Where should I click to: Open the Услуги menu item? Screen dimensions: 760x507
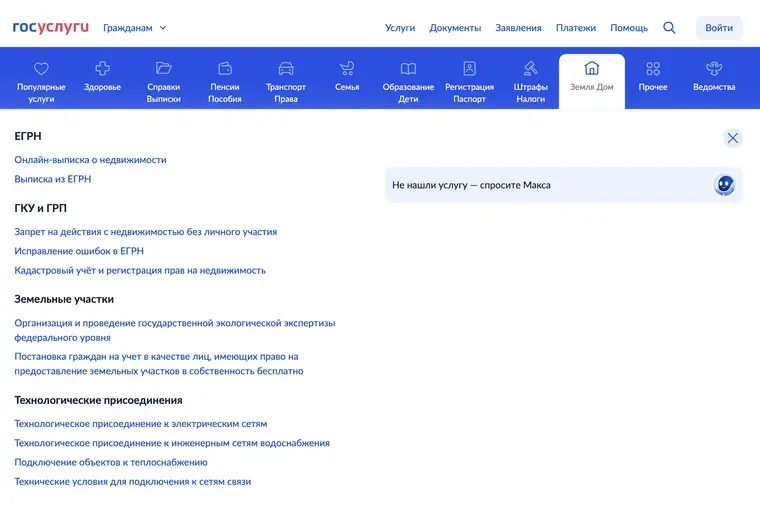pyautogui.click(x=400, y=28)
